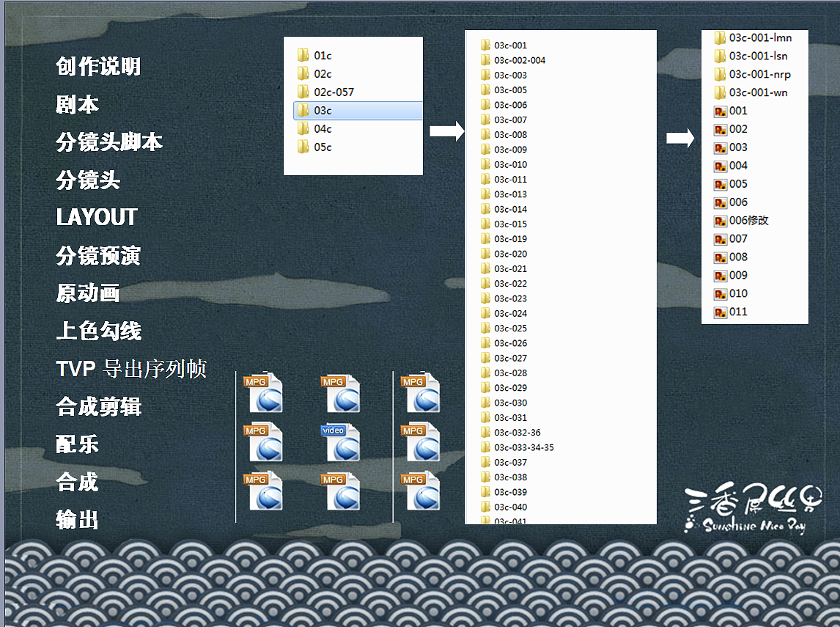Click the file named 008
The width and height of the screenshot is (840, 627).
738,257
